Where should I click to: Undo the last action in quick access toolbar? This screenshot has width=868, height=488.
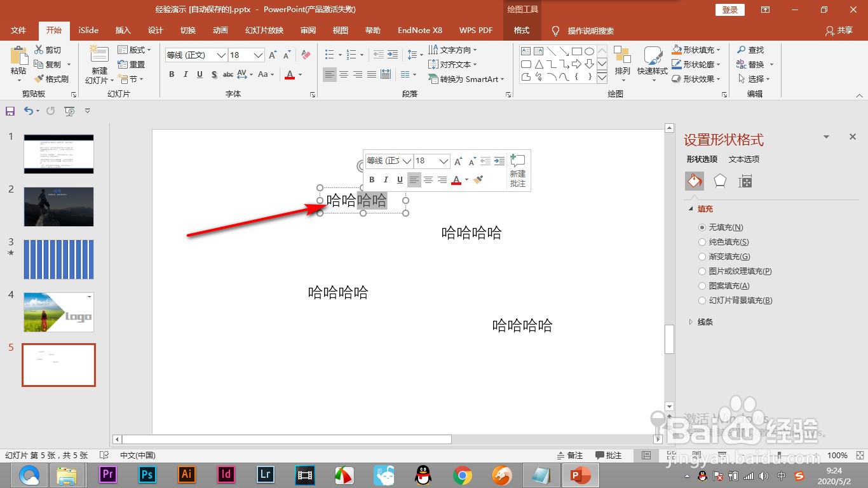coord(28,111)
